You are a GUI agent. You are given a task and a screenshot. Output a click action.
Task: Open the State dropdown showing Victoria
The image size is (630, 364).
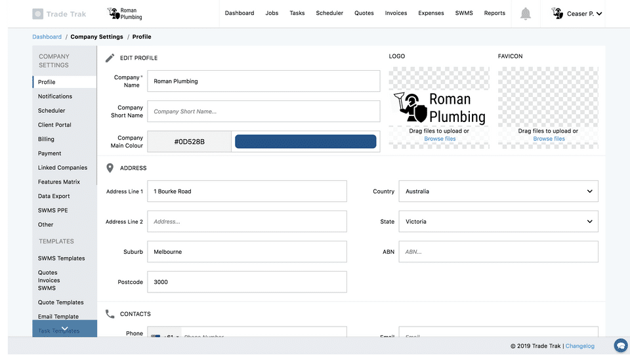(498, 222)
